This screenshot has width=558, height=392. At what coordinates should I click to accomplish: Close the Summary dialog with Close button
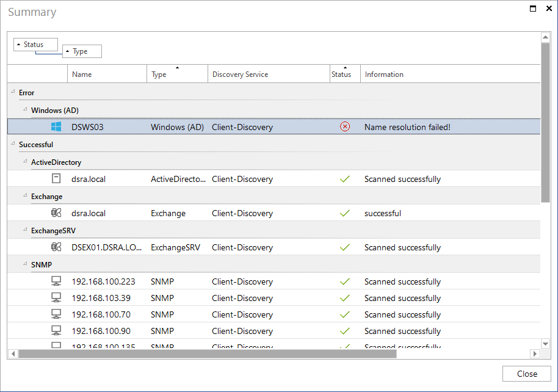click(x=527, y=374)
